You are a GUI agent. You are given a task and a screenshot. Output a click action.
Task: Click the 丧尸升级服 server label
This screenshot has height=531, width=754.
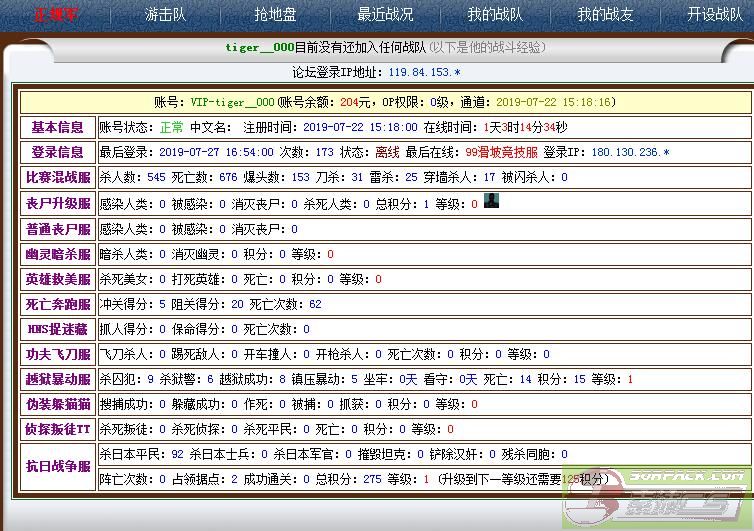click(x=57, y=204)
